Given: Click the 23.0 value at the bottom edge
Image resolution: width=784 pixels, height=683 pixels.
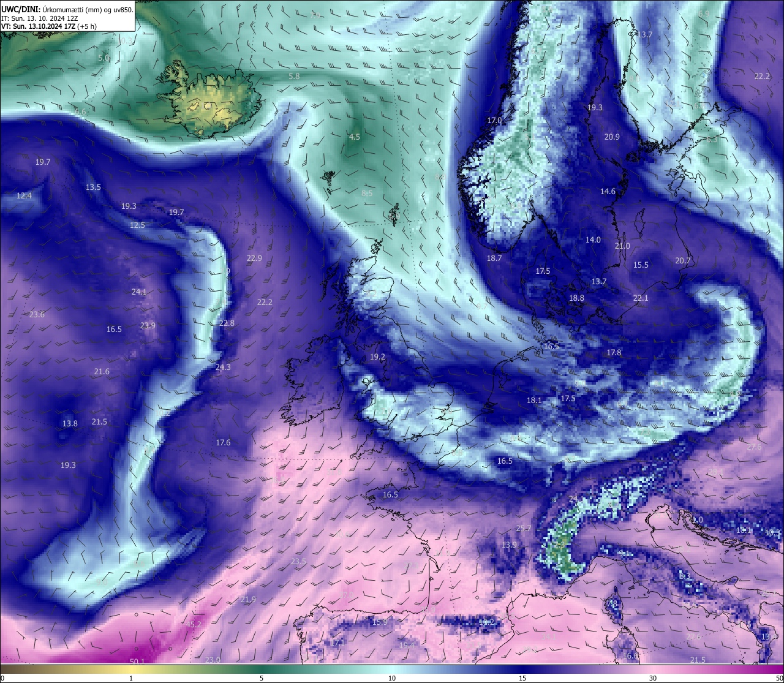Looking at the screenshot, I should coord(213,660).
